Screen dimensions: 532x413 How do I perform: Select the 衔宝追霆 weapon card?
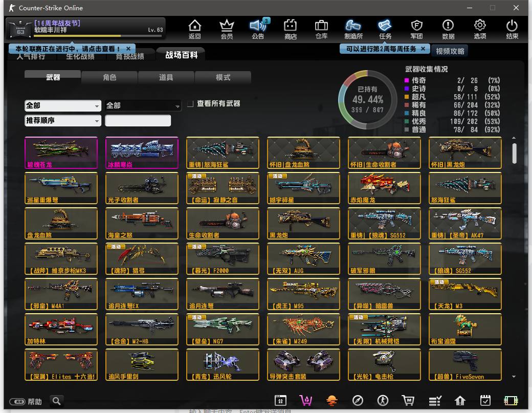[465, 329]
